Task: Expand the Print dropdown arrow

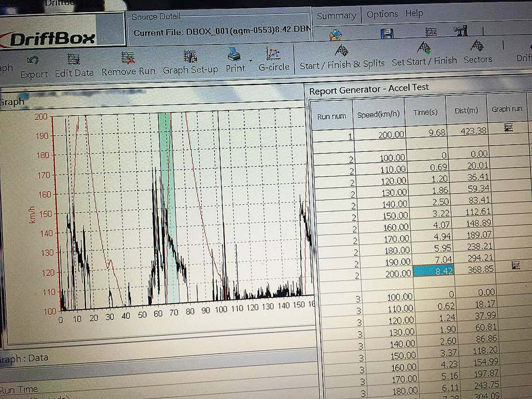Action: pyautogui.click(x=251, y=60)
